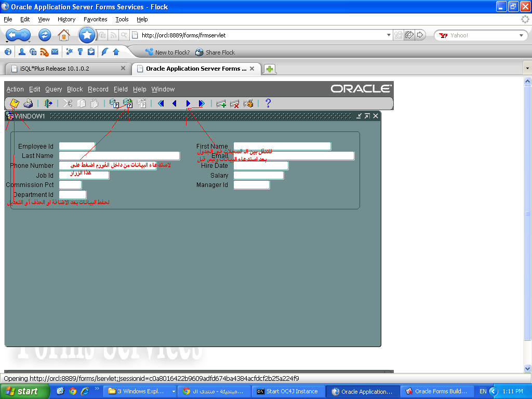Image resolution: width=532 pixels, height=399 pixels.
Task: Click the Remove Record icon
Action: [234, 103]
